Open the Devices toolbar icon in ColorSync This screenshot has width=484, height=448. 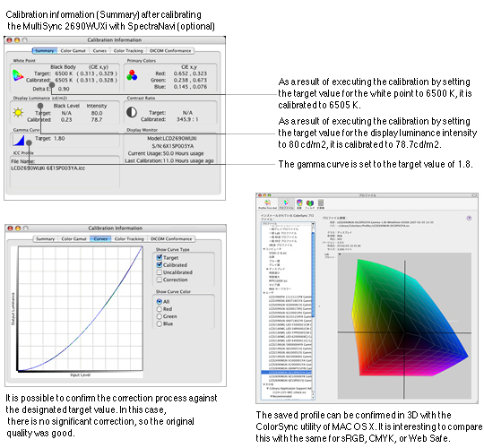tap(299, 203)
